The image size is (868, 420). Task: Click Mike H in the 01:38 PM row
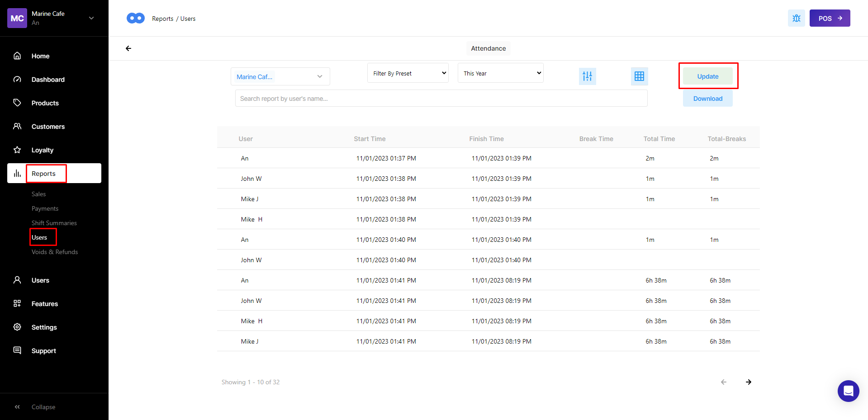251,219
